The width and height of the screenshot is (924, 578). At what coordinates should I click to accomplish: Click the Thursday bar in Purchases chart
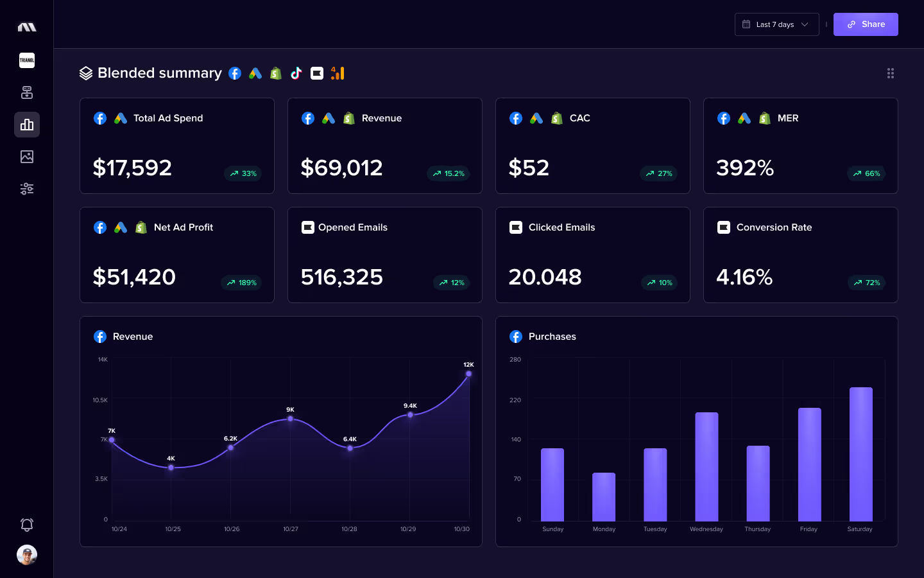(x=758, y=484)
